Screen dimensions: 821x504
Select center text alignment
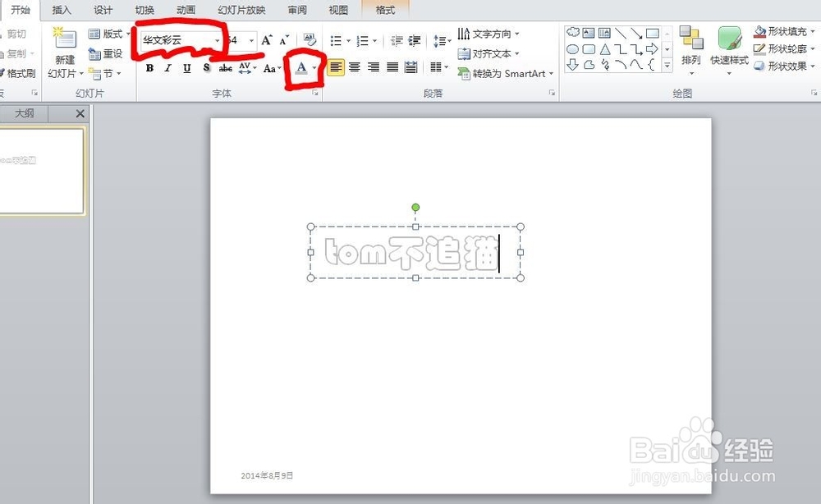[355, 67]
